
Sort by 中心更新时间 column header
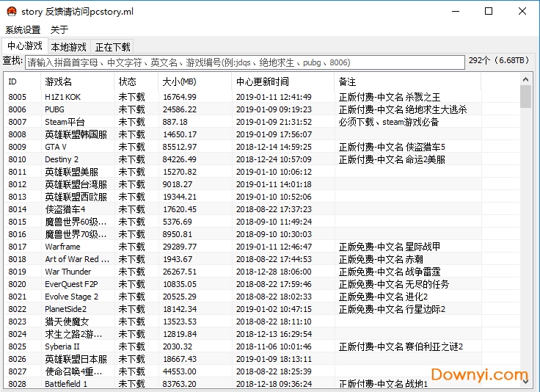tap(282, 81)
